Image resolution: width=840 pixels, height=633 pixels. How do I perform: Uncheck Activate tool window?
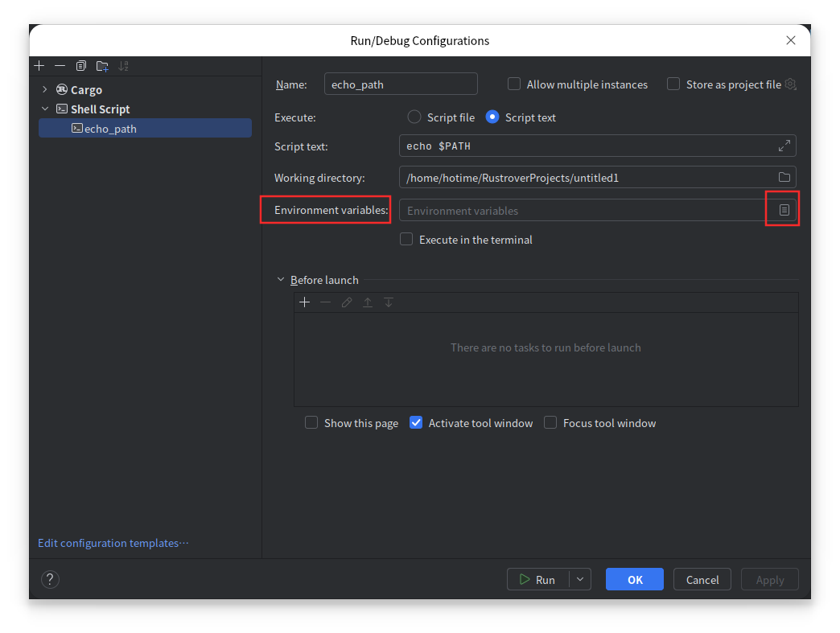(x=416, y=422)
